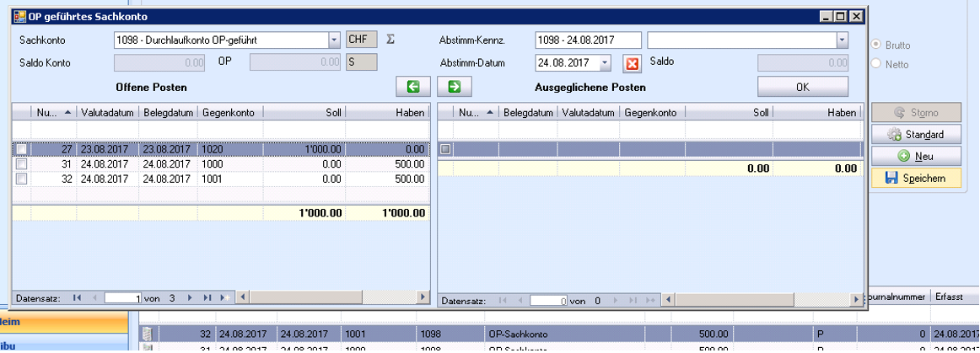Tick checkbox in empty Ausgeglichene Posten row

click(x=445, y=149)
